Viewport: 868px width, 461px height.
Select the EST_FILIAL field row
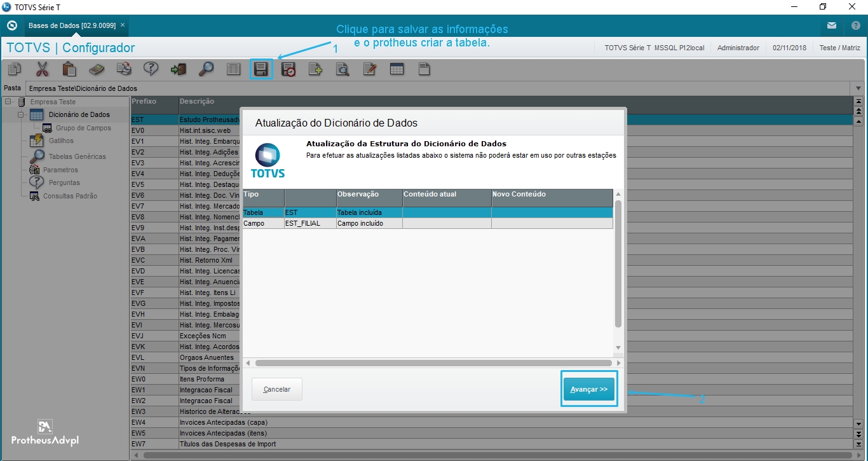[x=428, y=224]
